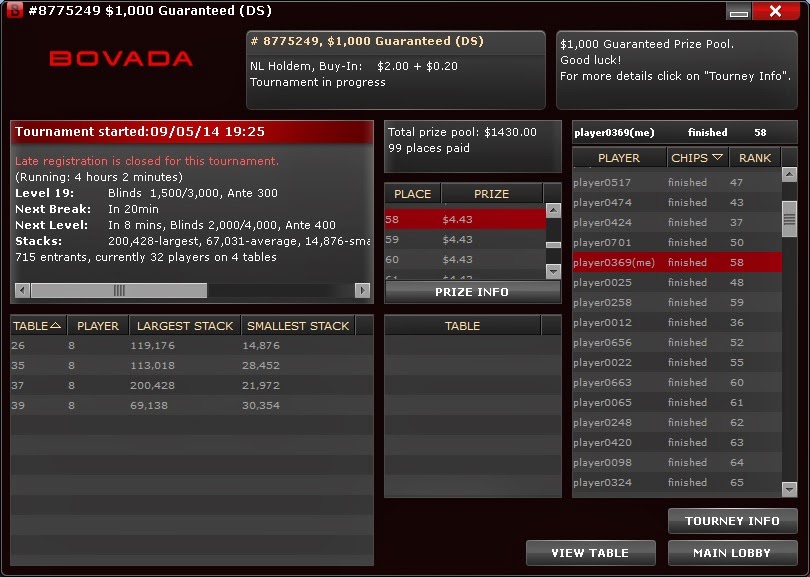Screen dimensions: 810x577
Task: Select player0474 in player list
Action: (677, 202)
